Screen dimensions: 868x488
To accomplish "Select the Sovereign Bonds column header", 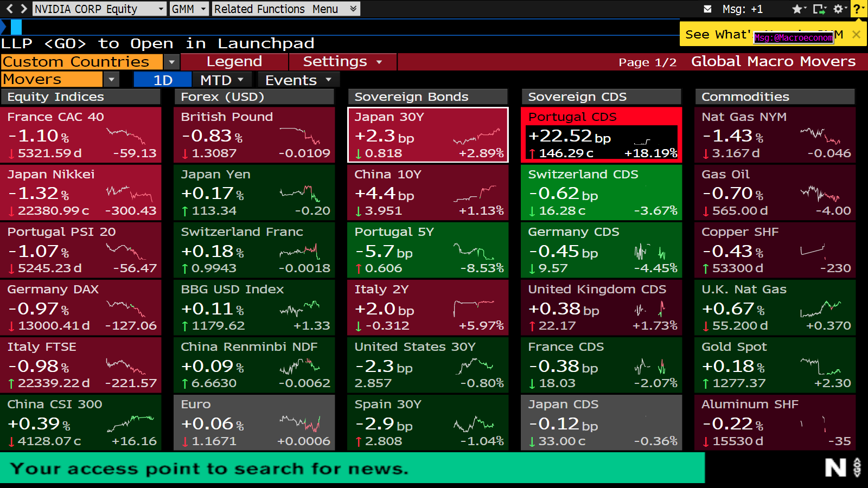I will (427, 97).
